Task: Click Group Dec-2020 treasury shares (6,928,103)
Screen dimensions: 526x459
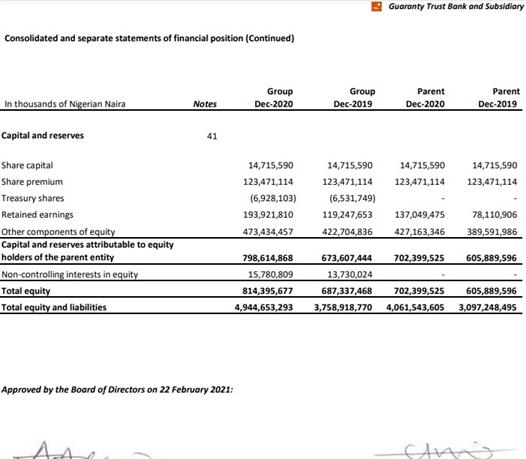Action: click(x=273, y=198)
